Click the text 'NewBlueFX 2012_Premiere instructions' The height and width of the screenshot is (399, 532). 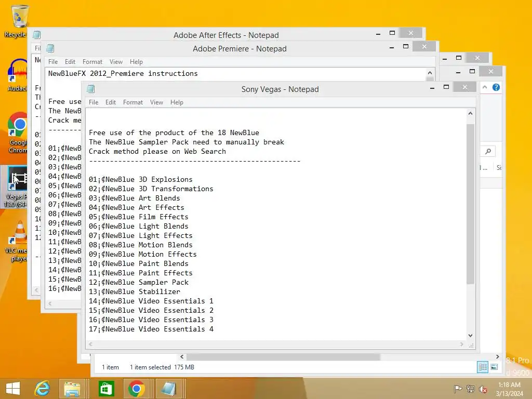123,73
